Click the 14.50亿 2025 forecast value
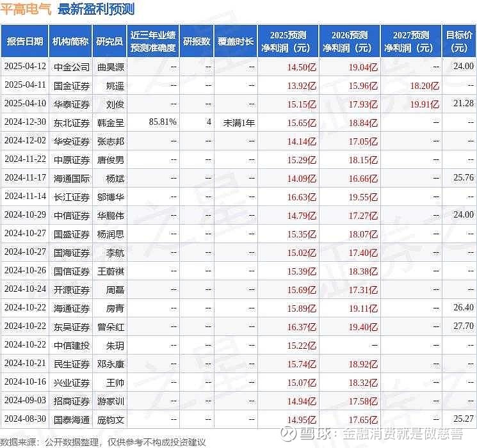 302,67
